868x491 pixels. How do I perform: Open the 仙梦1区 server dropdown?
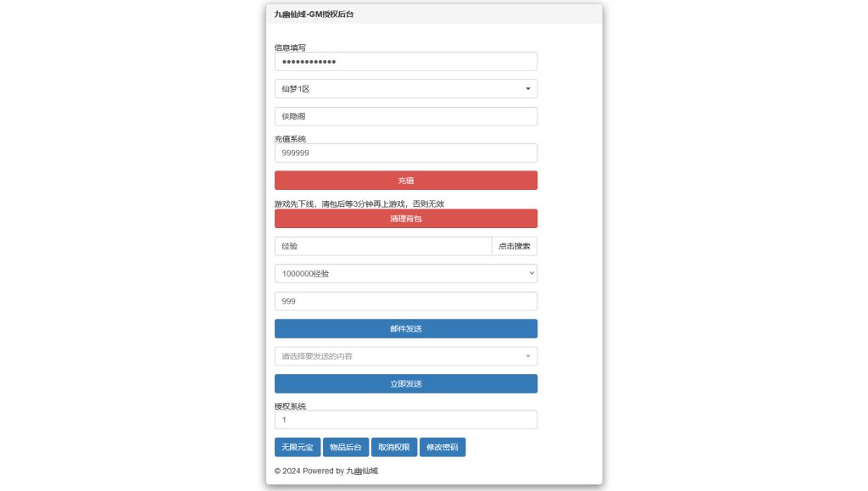(x=405, y=89)
